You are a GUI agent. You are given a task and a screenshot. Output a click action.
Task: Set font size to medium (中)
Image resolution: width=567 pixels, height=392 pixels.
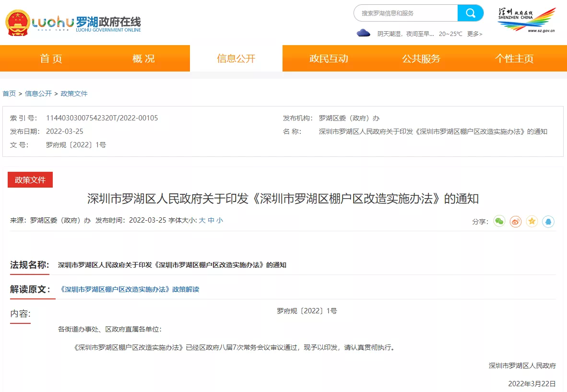click(x=211, y=220)
